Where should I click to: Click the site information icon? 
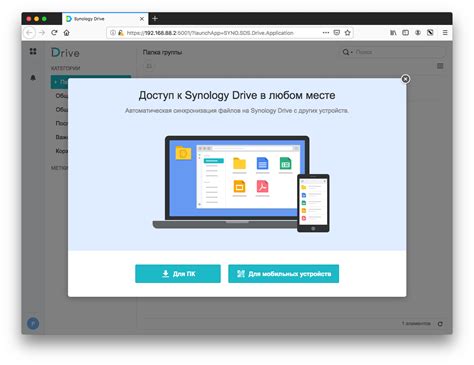[113, 33]
